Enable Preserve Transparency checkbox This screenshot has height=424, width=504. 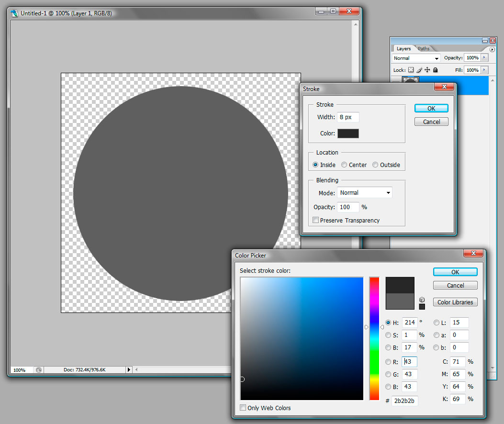tap(315, 220)
